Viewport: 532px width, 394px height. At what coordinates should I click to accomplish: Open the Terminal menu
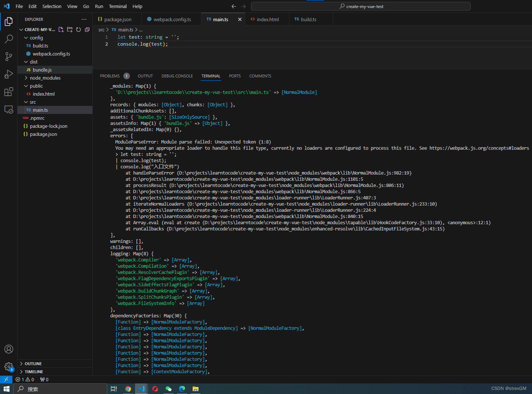pos(118,6)
